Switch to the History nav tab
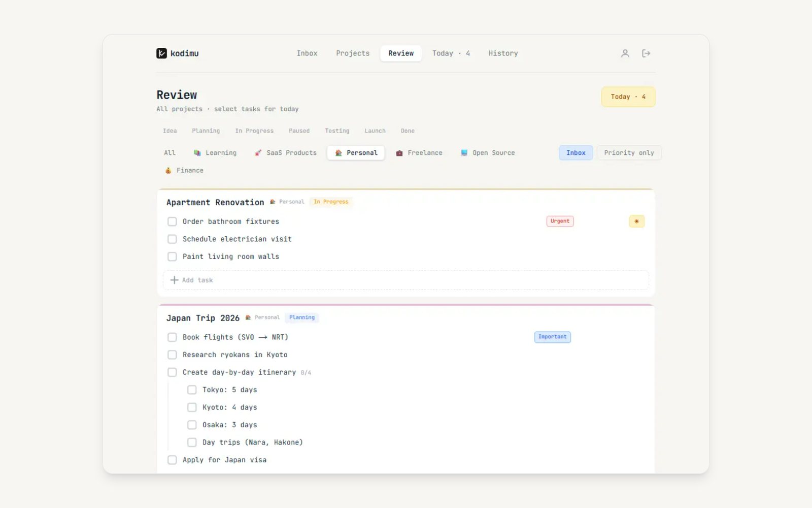The width and height of the screenshot is (812, 508). pos(503,53)
